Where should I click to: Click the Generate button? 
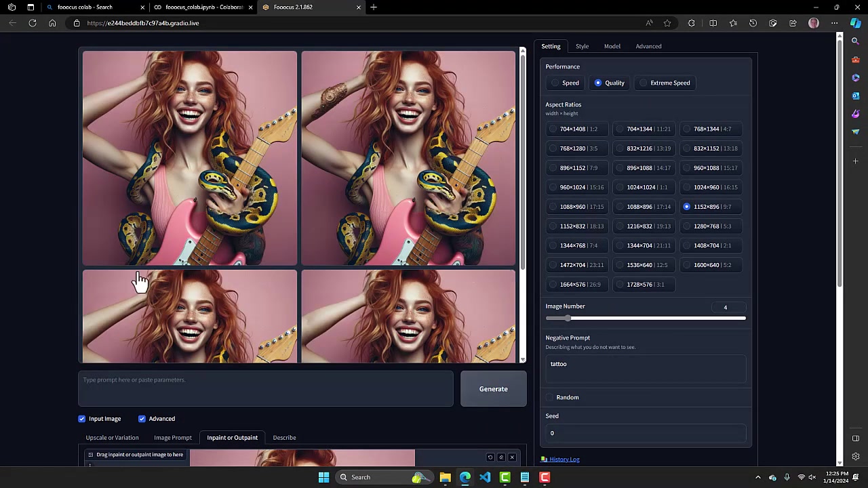click(494, 389)
